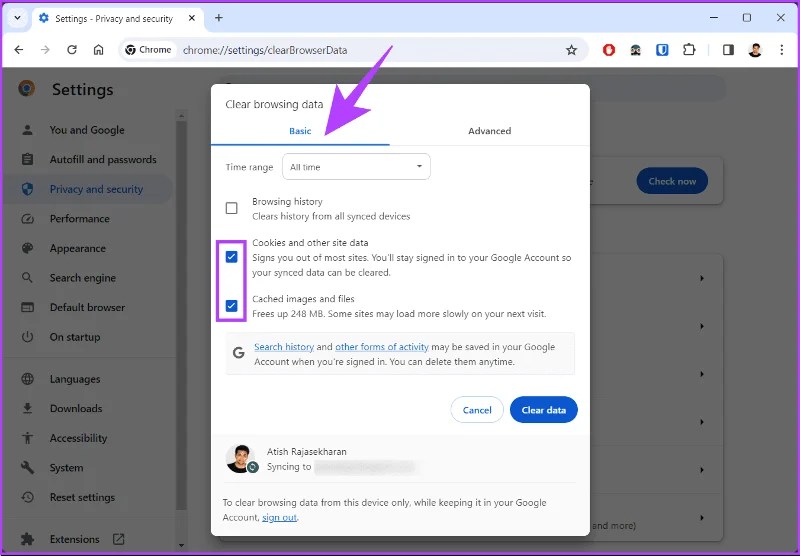
Task: Click the sidebar scrollbar down arrow
Action: click(181, 545)
